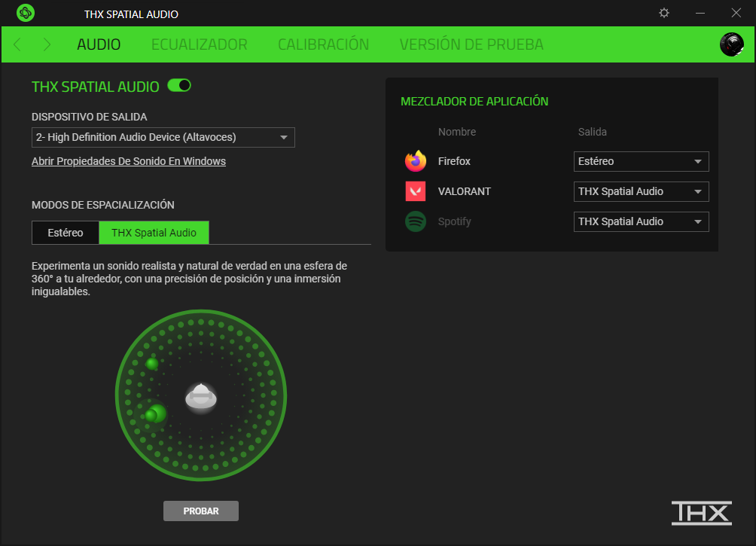
Task: Open the VALORANT output dropdown
Action: pyautogui.click(x=641, y=191)
